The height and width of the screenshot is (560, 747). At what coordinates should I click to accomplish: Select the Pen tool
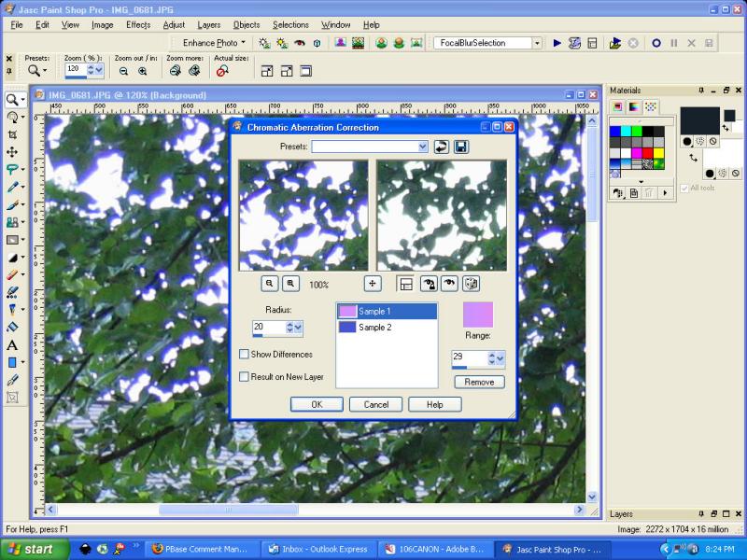(12, 380)
